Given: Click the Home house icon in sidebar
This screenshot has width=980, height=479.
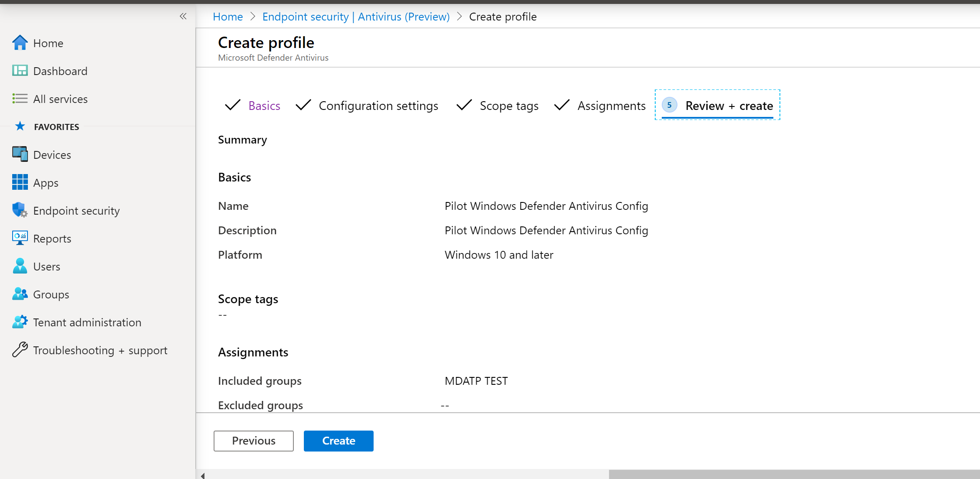Looking at the screenshot, I should coord(20,43).
